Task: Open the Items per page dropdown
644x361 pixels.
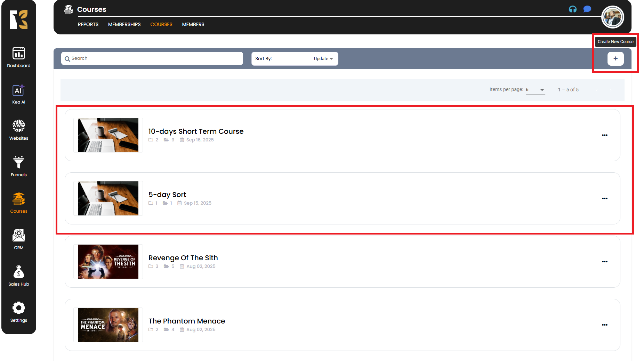Action: (x=535, y=90)
